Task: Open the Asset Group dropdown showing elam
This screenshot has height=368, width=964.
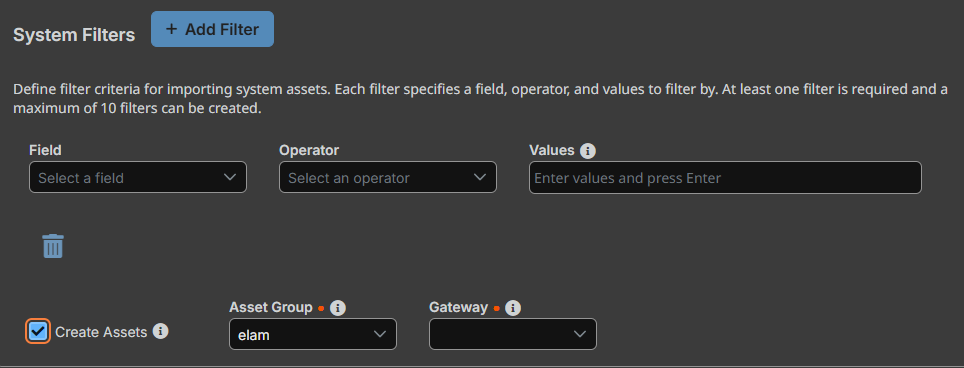Action: (313, 334)
